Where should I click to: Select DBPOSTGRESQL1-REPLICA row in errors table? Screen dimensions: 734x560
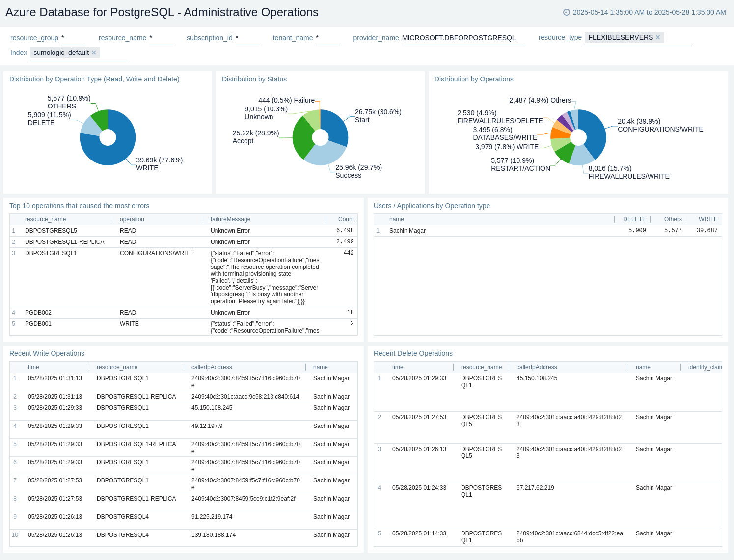click(x=184, y=242)
